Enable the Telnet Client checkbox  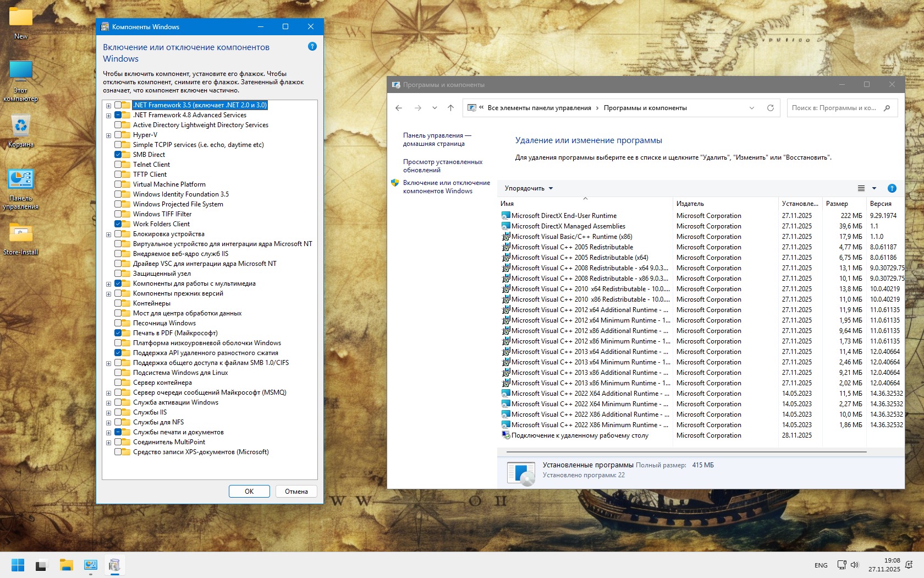pyautogui.click(x=118, y=165)
